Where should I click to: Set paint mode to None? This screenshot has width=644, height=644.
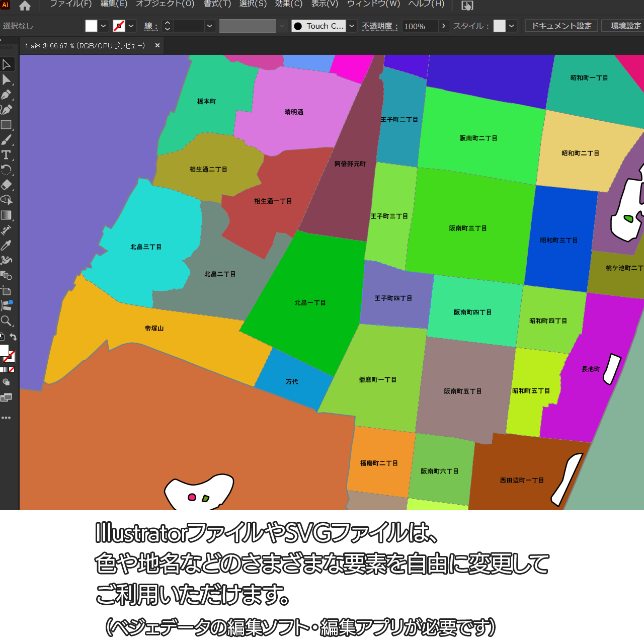click(12, 370)
